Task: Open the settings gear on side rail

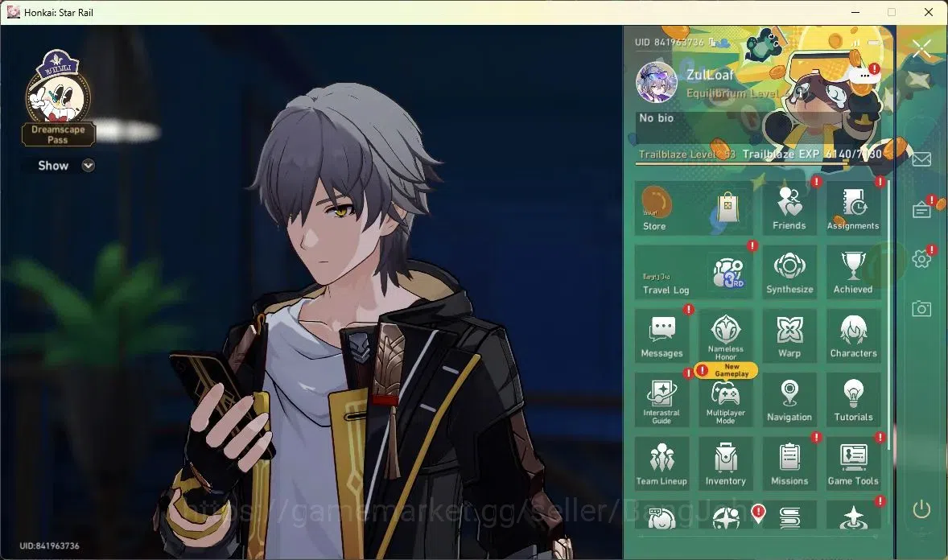Action: tap(921, 259)
